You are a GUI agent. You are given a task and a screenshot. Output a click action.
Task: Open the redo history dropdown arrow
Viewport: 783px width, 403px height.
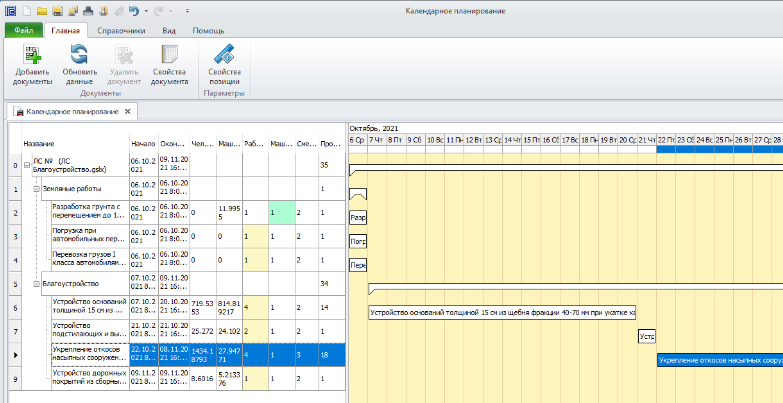click(x=171, y=11)
